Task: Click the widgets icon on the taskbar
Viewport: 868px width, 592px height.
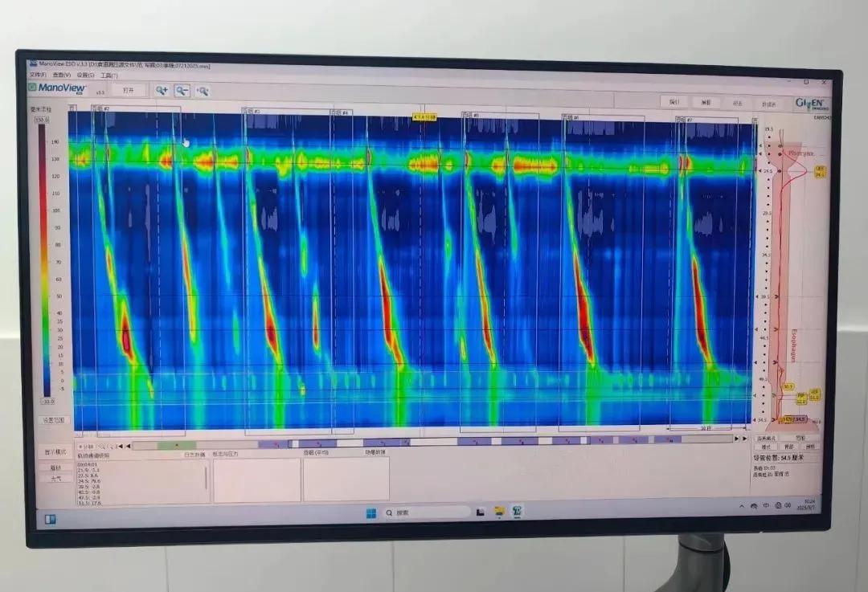Action: 50,519
